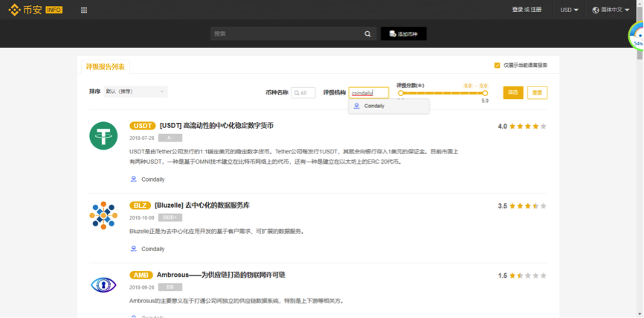Click the rating slider right handle
Viewport: 644px width, 318px height.
coord(485,93)
